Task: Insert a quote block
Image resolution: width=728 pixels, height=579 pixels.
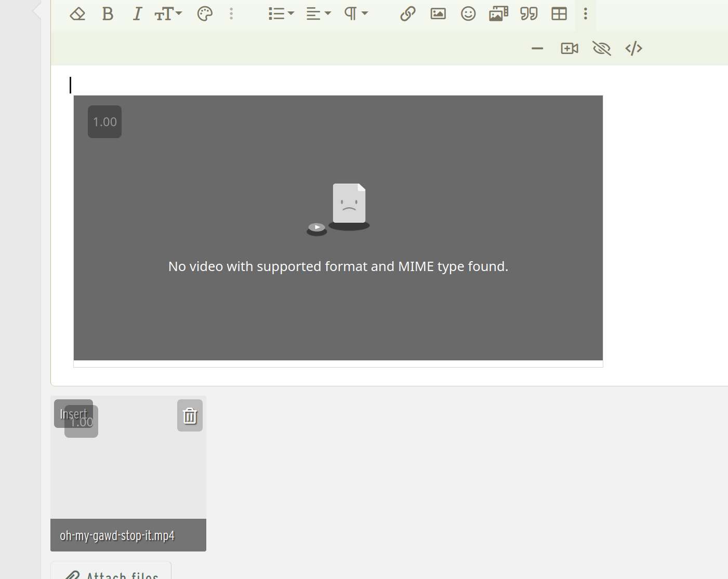Action: [528, 14]
